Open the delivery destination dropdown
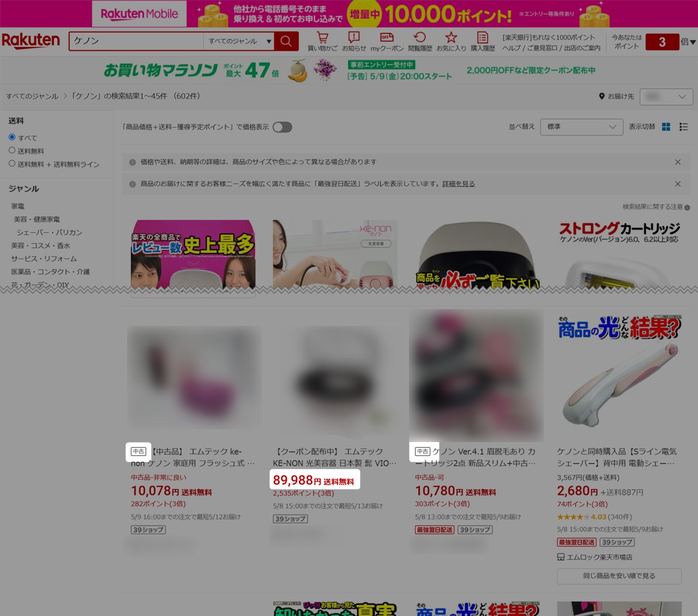This screenshot has height=616, width=698. [x=666, y=96]
